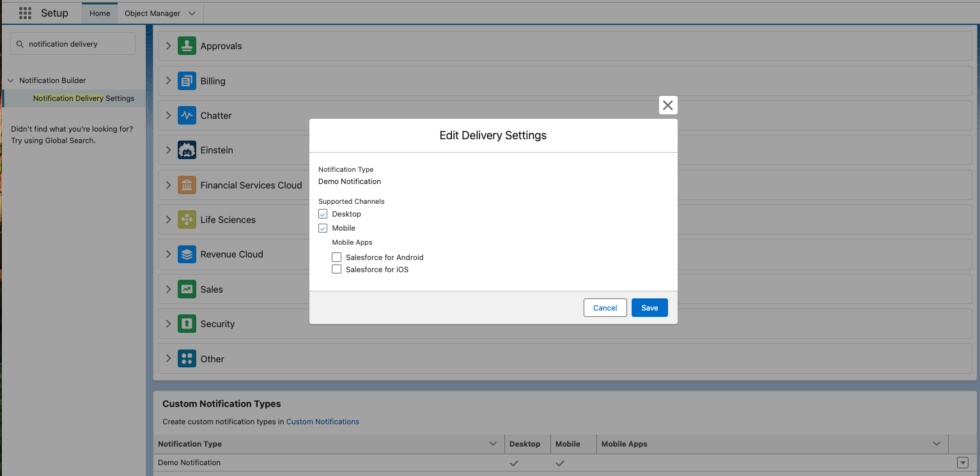Click the Revenue Cloud icon
This screenshot has width=980, height=476.
[x=186, y=254]
